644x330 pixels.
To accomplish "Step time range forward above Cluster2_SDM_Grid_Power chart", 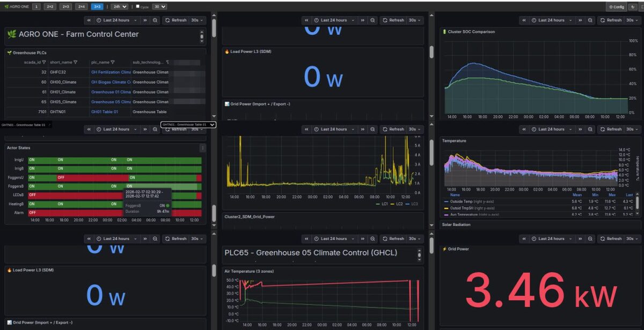I will point(362,129).
